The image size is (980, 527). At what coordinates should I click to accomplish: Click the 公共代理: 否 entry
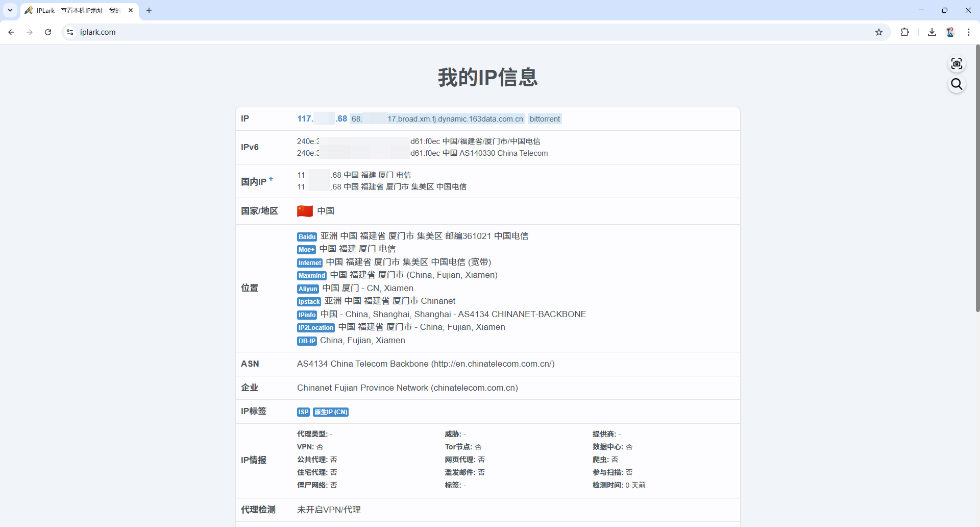point(317,460)
